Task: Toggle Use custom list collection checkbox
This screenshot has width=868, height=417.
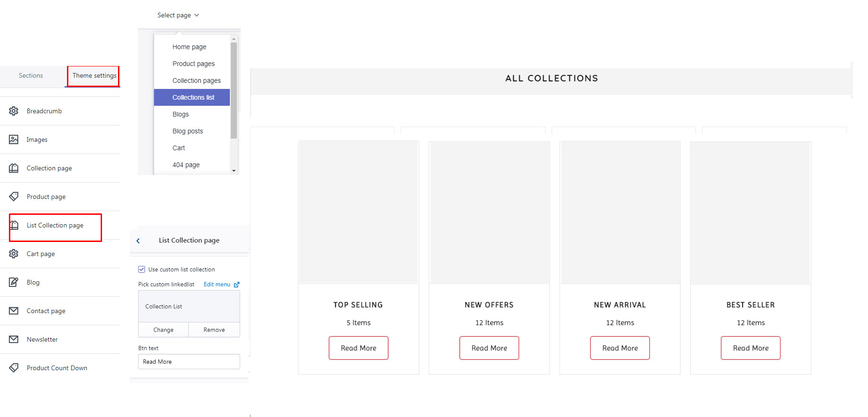Action: (141, 270)
